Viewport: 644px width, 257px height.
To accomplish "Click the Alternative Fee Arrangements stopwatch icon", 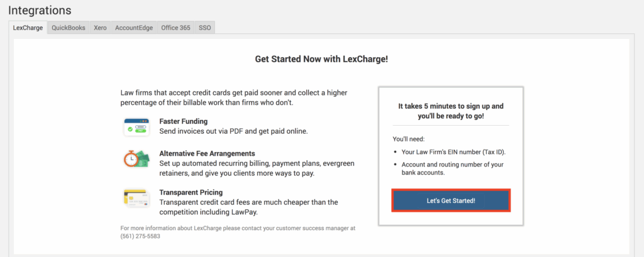I will (x=136, y=160).
